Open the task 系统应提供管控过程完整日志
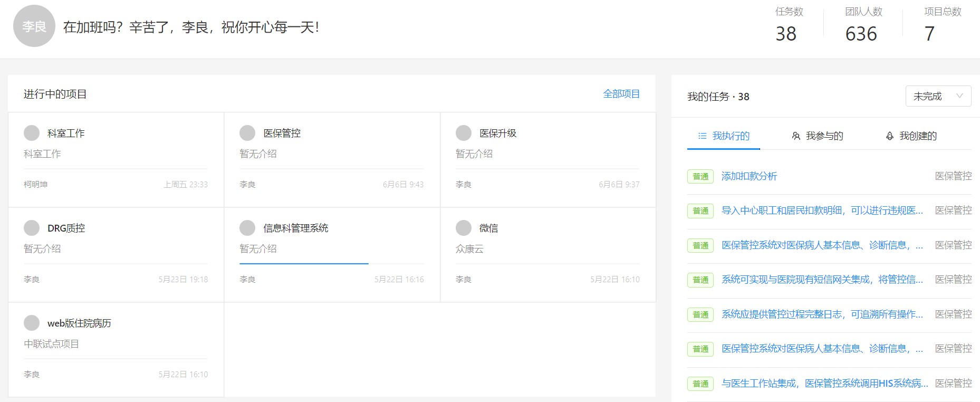Screen dimensions: 980x402 pos(822,314)
